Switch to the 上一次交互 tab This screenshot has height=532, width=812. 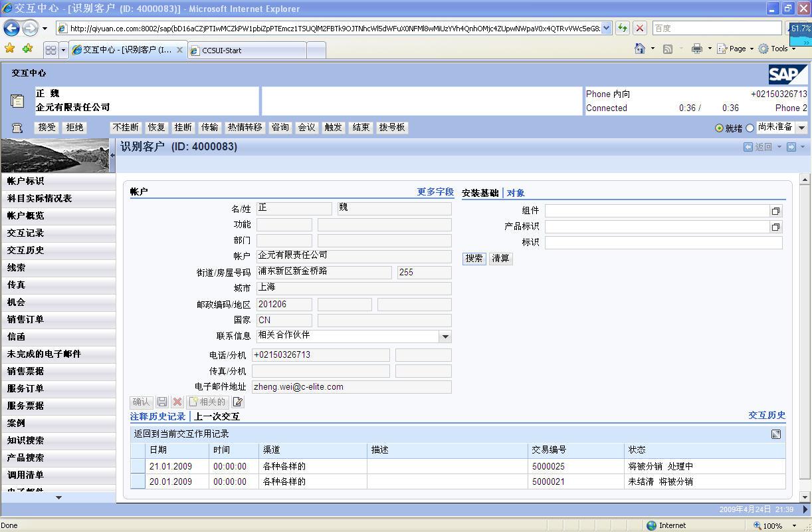pyautogui.click(x=217, y=416)
